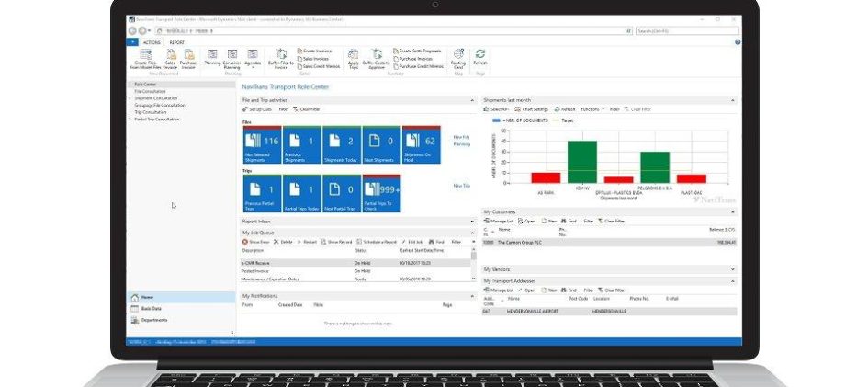Click Create Files from Model Files icon
868x387 pixels.
(x=145, y=59)
